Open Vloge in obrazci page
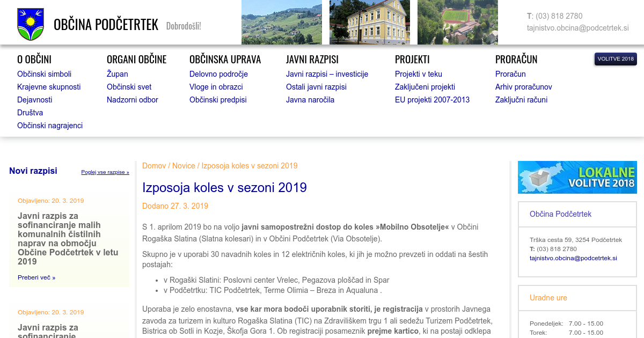The height and width of the screenshot is (338, 644). click(x=216, y=87)
